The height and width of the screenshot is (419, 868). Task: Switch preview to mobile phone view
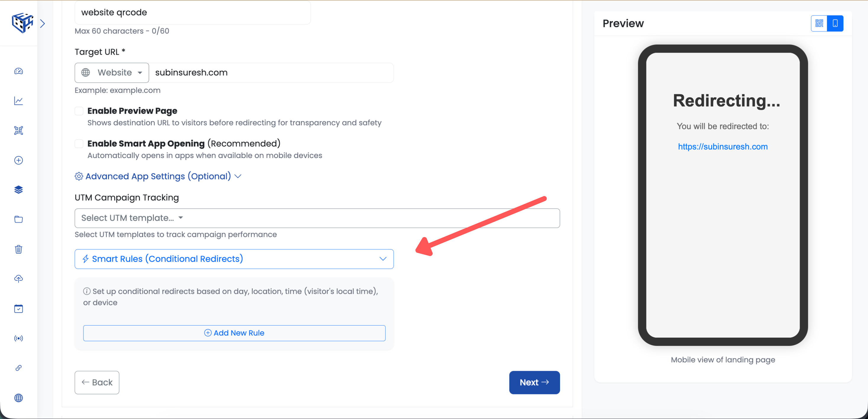tap(835, 23)
